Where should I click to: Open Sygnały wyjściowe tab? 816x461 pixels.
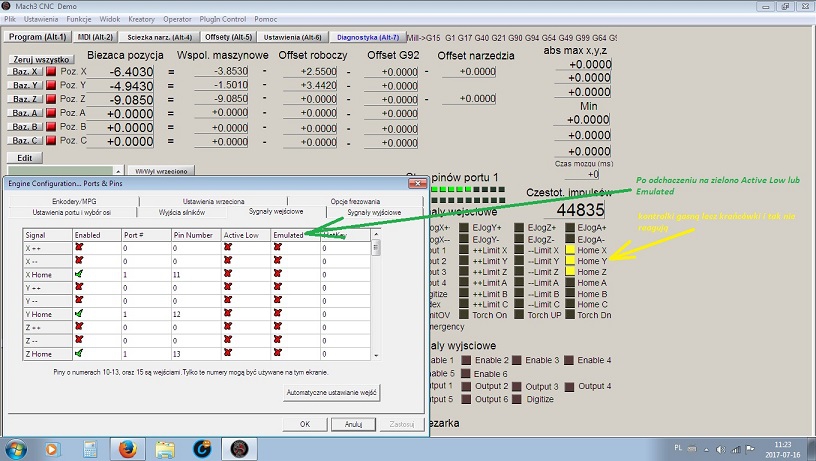tap(374, 212)
